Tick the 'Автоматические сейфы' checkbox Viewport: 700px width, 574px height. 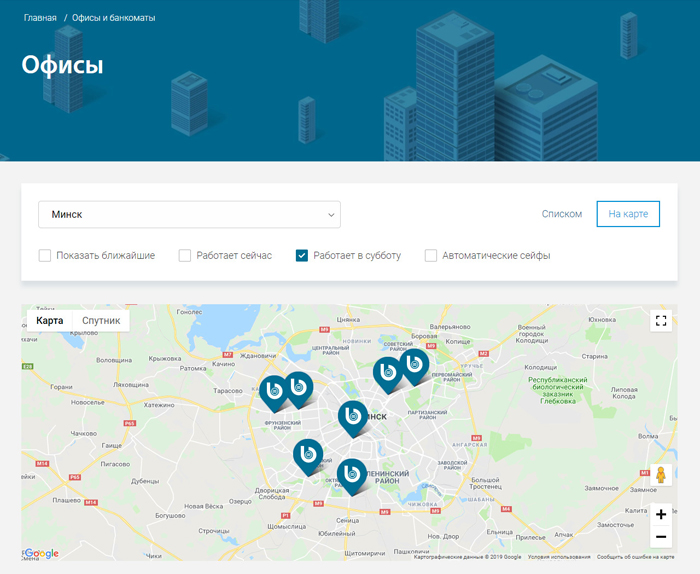tap(431, 256)
